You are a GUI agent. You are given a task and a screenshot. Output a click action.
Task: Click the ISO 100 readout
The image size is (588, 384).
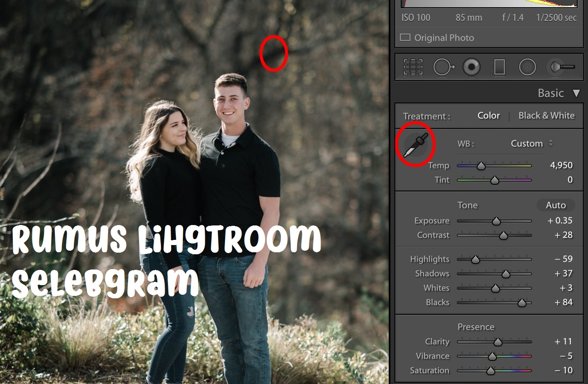pyautogui.click(x=416, y=18)
